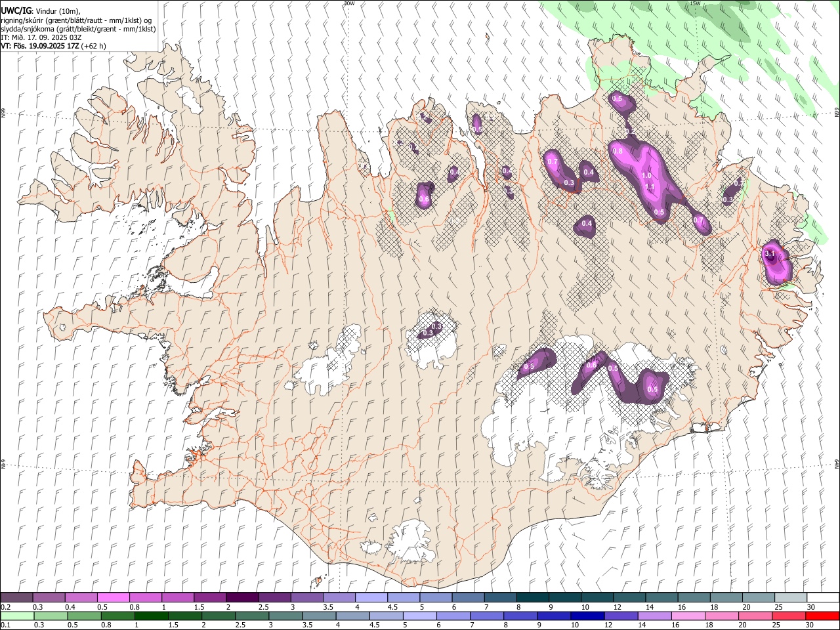Click the 'VT: Fös. 19.09.2025 17Z (+62 h)' line
The width and height of the screenshot is (840, 630).
[53, 46]
